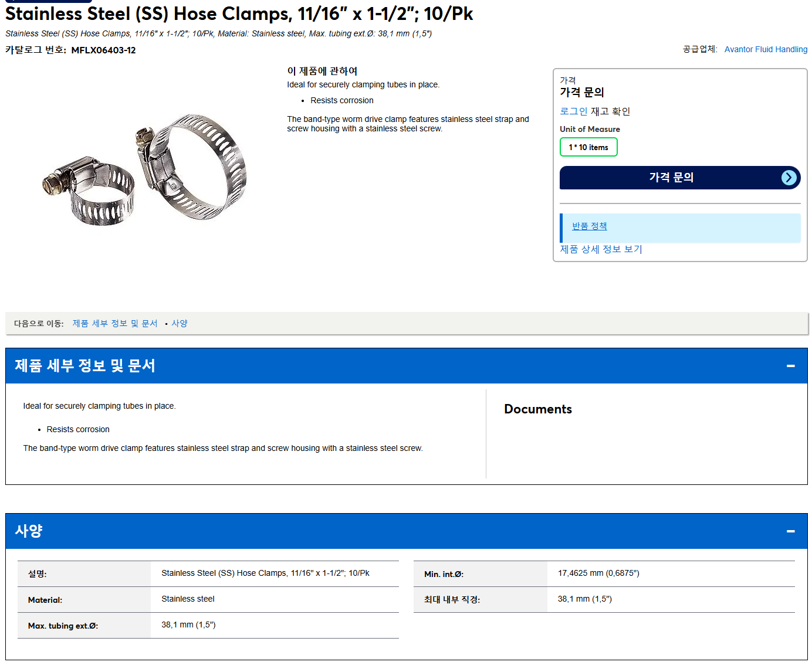The width and height of the screenshot is (812, 672).
Task: Click the 설명 label cell
Action: coord(84,574)
